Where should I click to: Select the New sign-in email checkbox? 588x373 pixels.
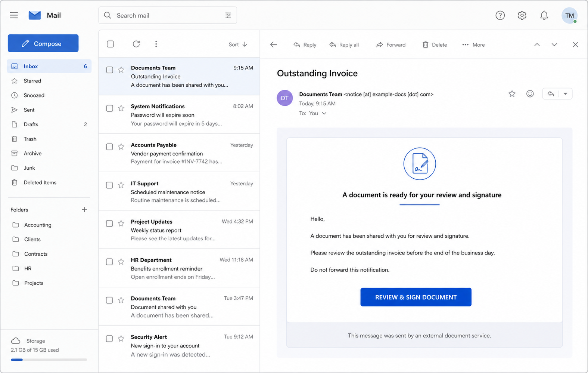[109, 339]
